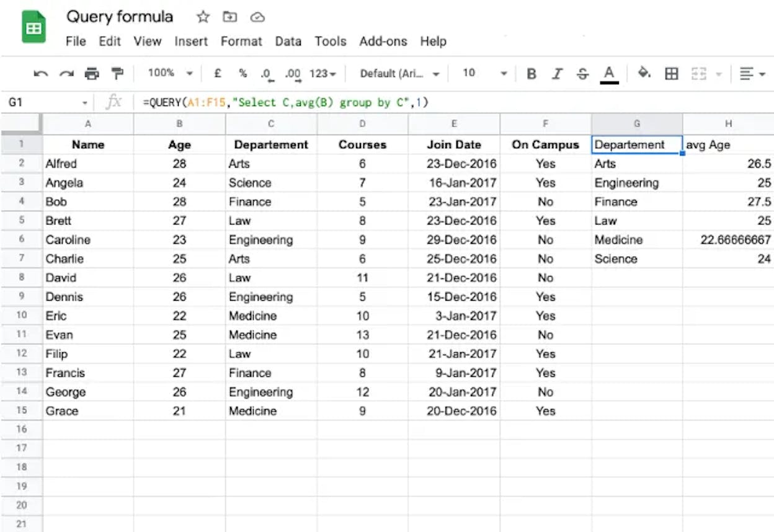Open the Data menu
The height and width of the screenshot is (532, 774).
click(288, 42)
